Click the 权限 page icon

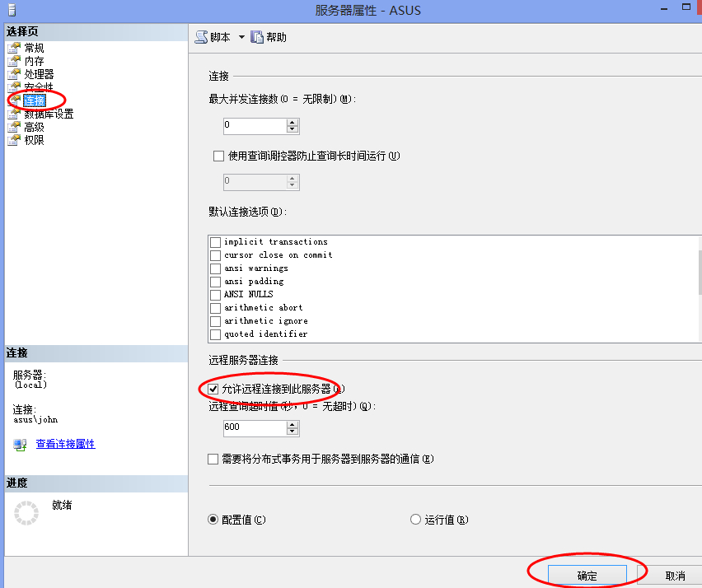point(14,141)
